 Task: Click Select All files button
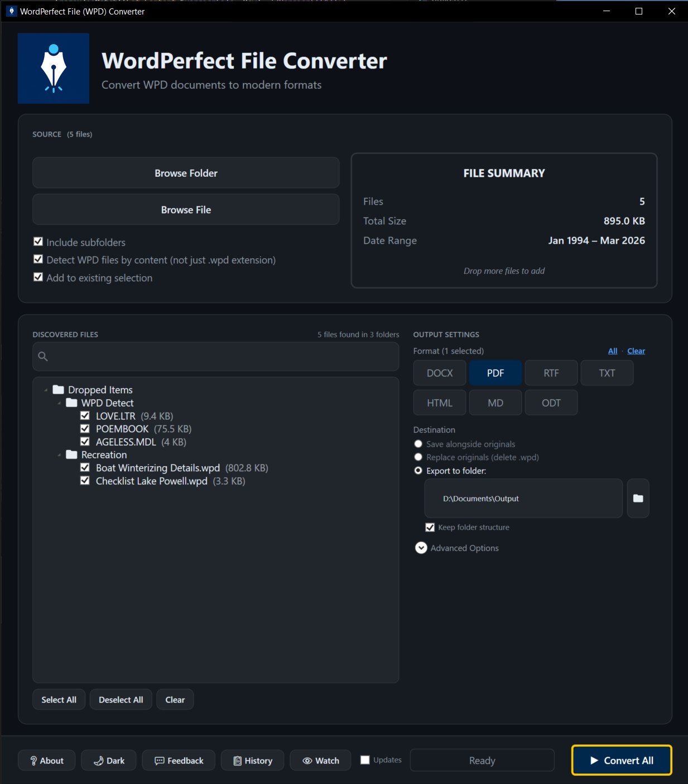pyautogui.click(x=59, y=699)
